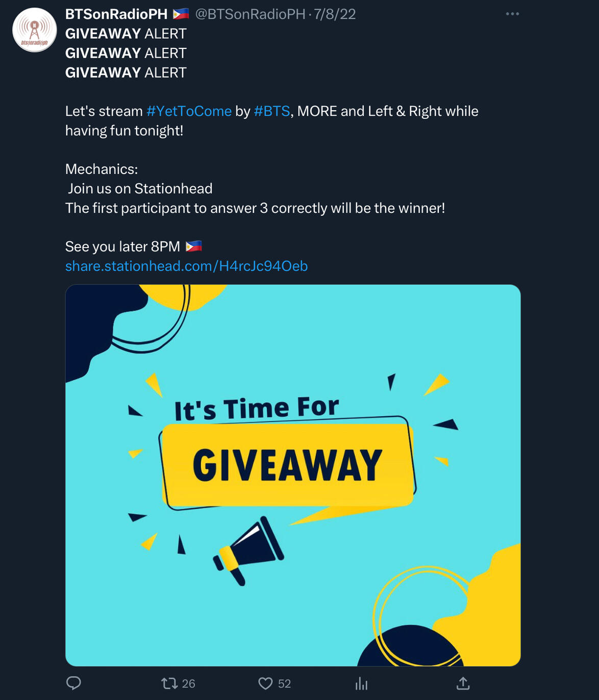View tweet analytics bar chart icon
Image resolution: width=599 pixels, height=700 pixels.
click(361, 683)
